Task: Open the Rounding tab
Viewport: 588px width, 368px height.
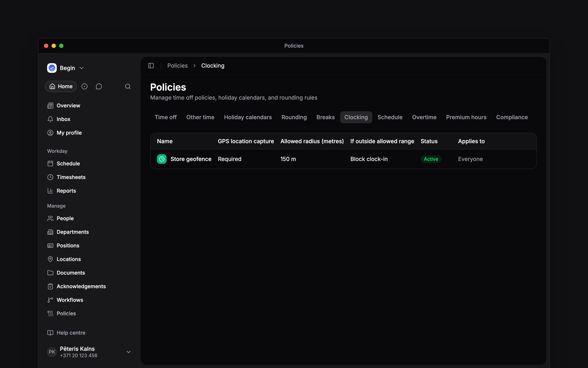Action: pyautogui.click(x=294, y=117)
